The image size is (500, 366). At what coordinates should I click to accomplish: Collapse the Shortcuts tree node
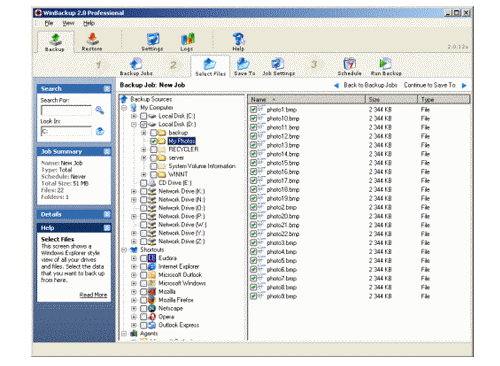pos(124,250)
